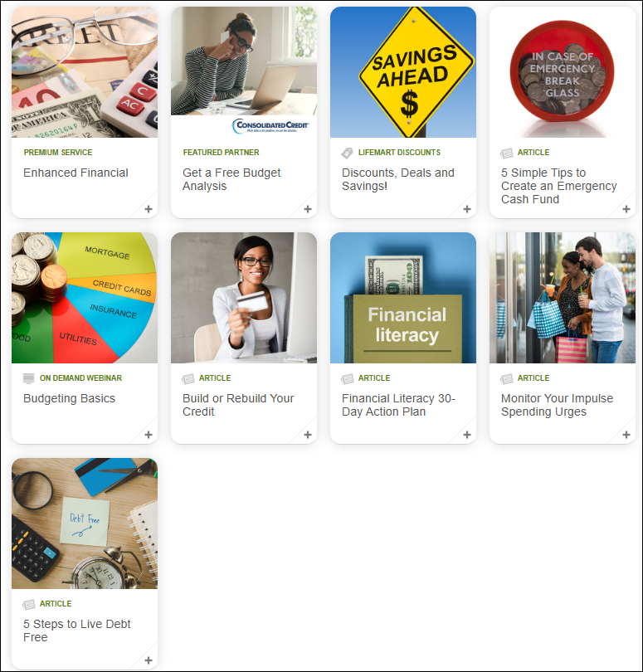Click the Debt Free sticky note image
The image size is (643, 672).
[85, 523]
